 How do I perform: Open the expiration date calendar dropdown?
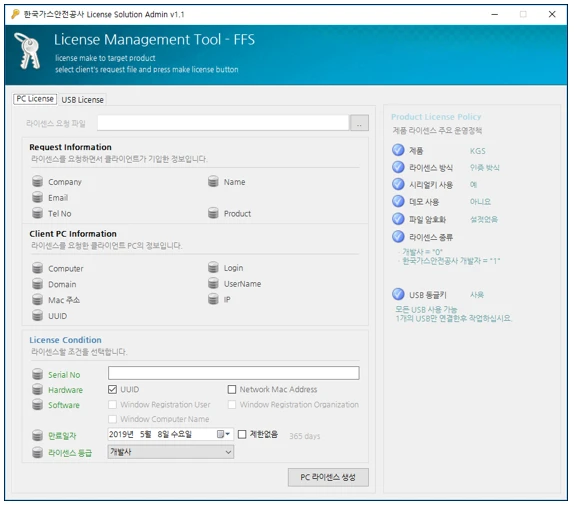coord(224,434)
